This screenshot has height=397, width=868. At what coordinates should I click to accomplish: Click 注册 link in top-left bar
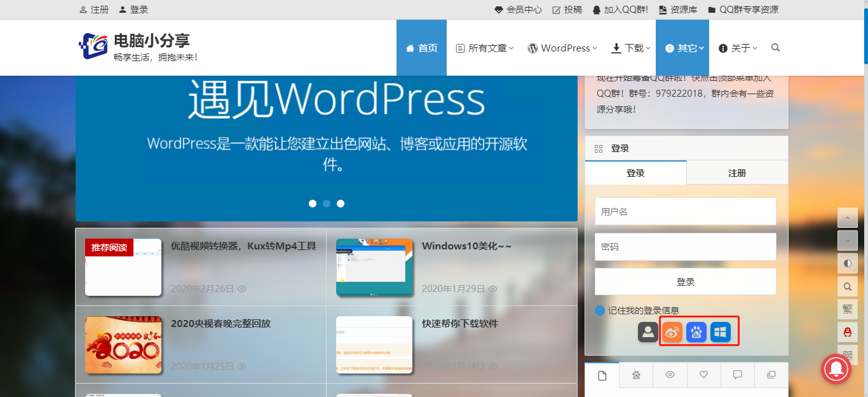tap(94, 10)
